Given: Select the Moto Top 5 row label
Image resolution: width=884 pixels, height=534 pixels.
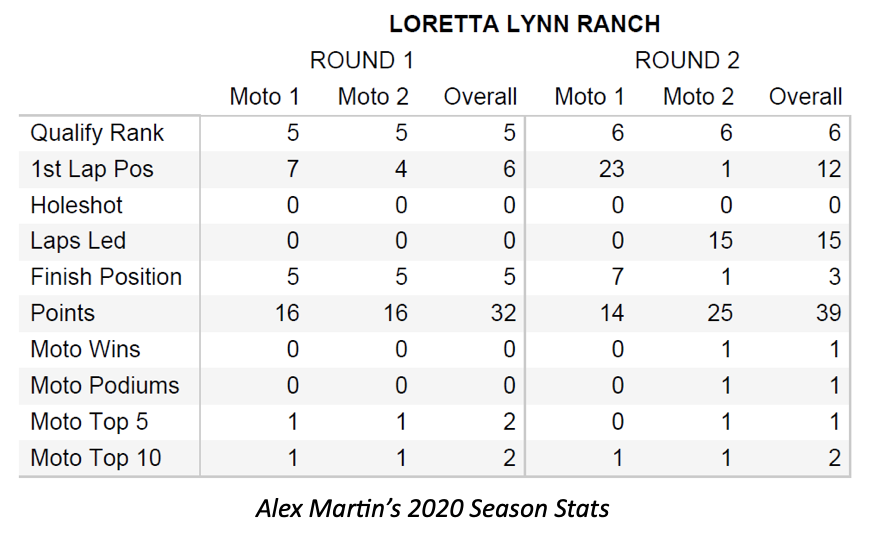Looking at the screenshot, I should click(87, 422).
